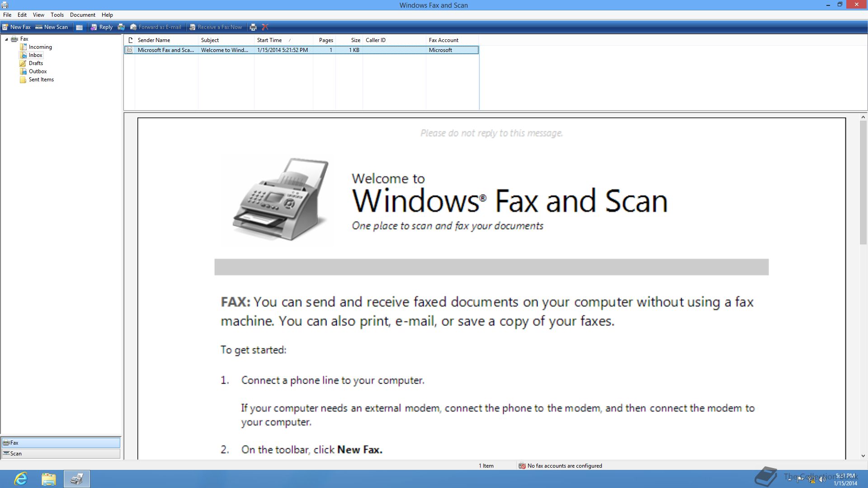
Task: Click the fax machine image in preview
Action: pos(281,199)
